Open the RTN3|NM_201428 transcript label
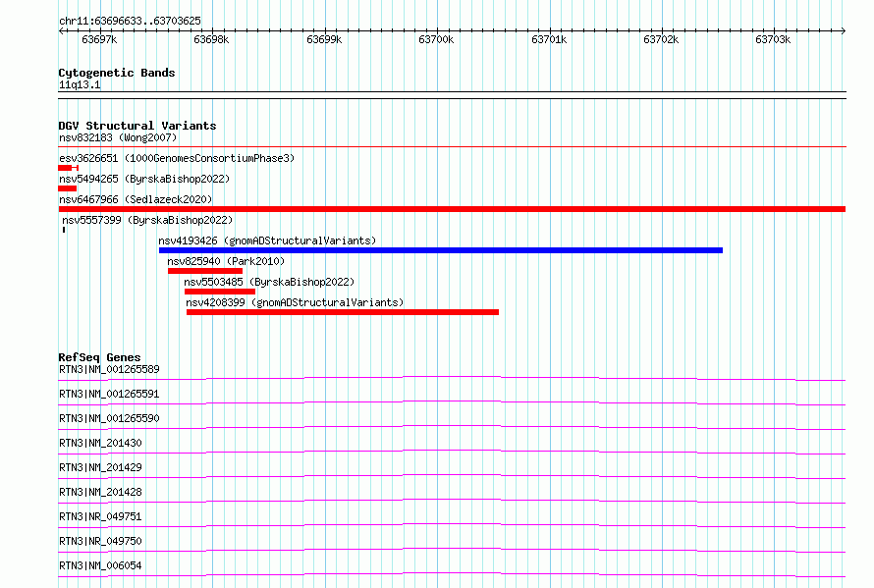874x588 pixels. (100, 492)
